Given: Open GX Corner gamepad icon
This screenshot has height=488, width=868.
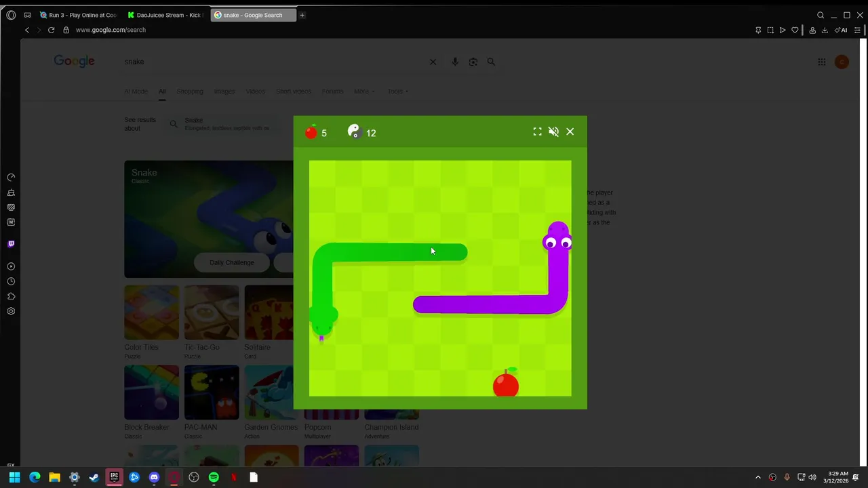Looking at the screenshot, I should pyautogui.click(x=27, y=15).
